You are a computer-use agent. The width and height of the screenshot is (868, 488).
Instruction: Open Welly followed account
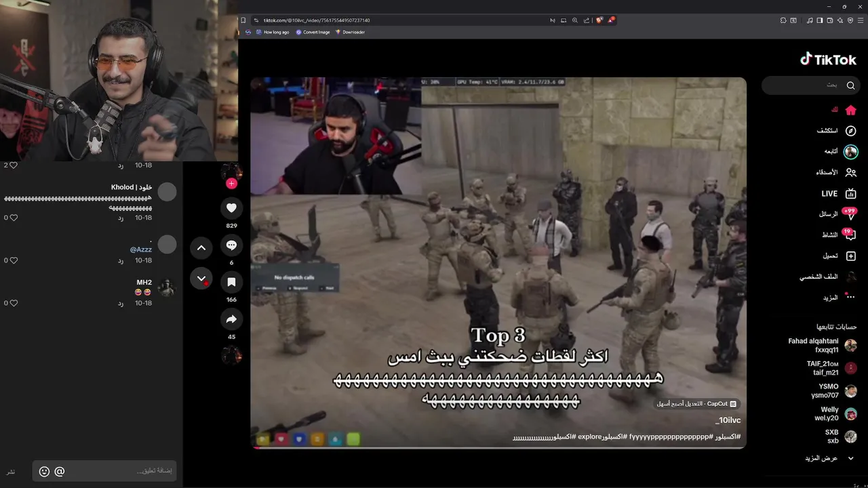(835, 413)
